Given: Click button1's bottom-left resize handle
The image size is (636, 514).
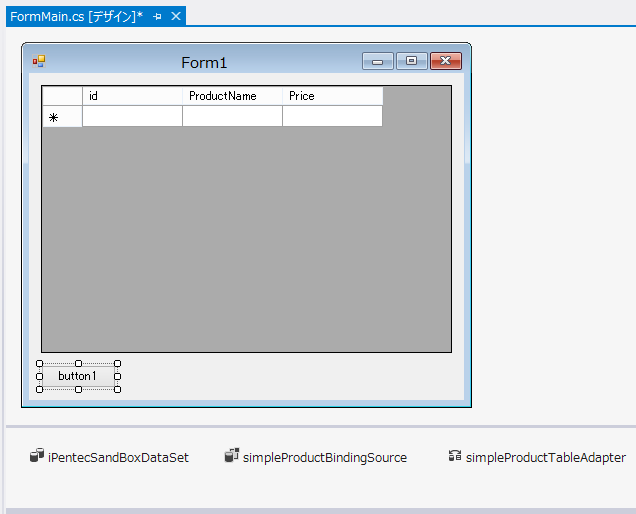Looking at the screenshot, I should point(39,389).
